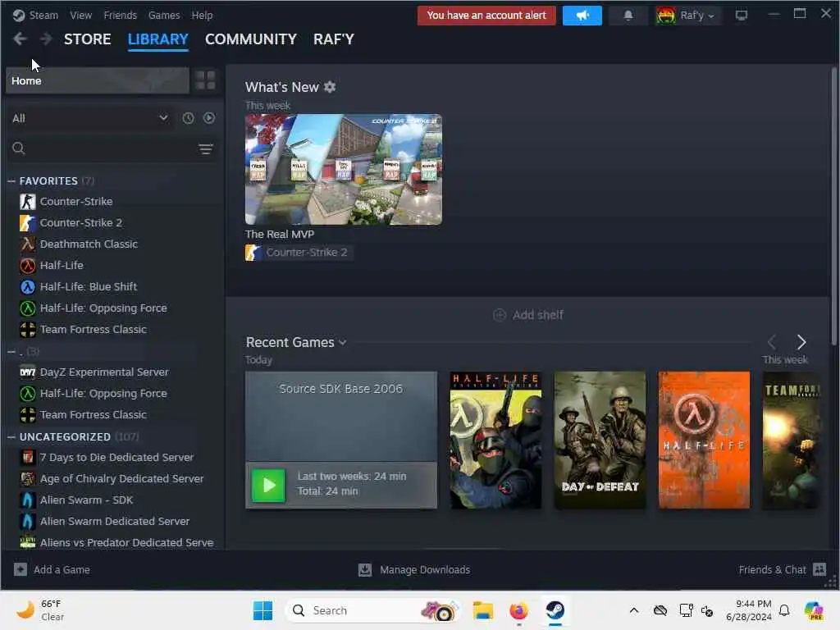Click the Counter-Strike game icon
Screen dimensions: 840x630
(x=28, y=202)
